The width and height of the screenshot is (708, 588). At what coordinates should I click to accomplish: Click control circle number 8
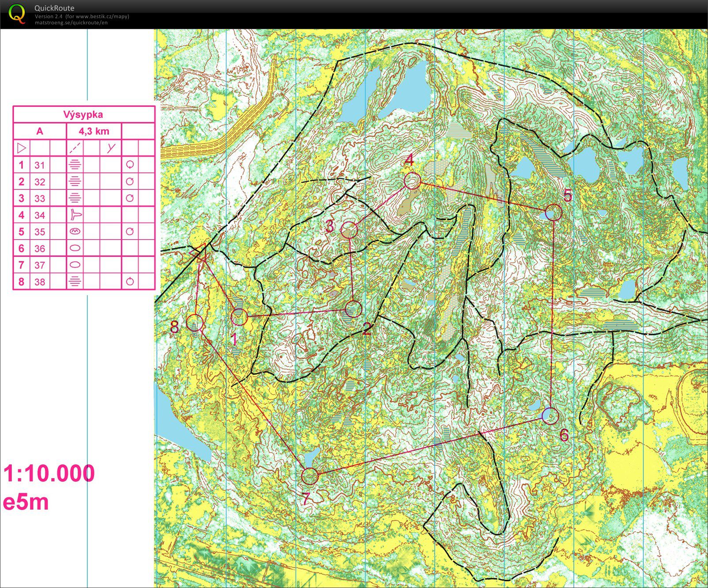click(195, 322)
